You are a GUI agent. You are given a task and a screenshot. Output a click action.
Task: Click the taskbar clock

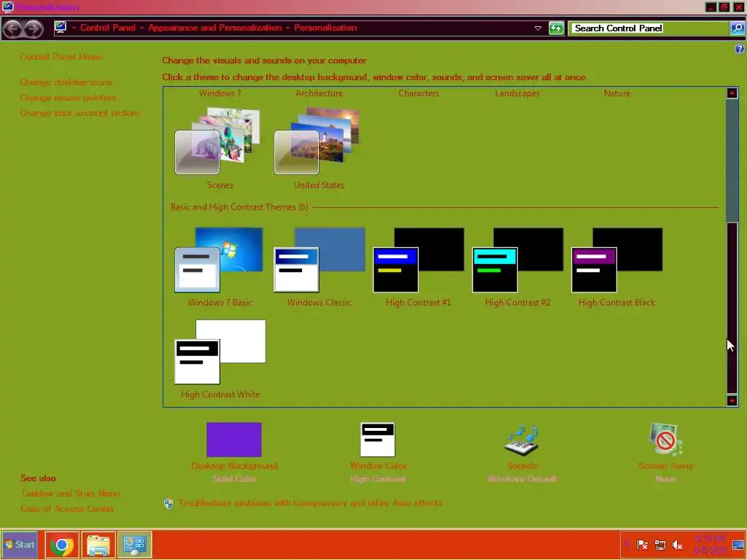[710, 545]
